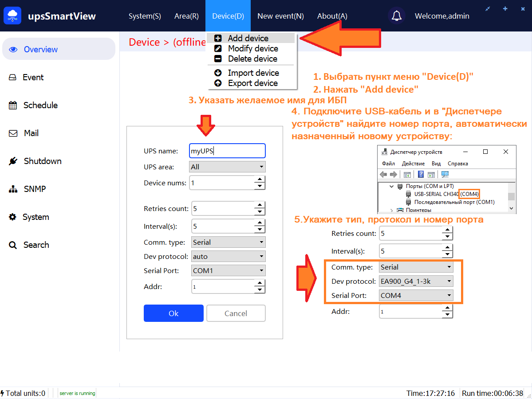Click the Schedule calendar icon in sidebar

click(13, 105)
